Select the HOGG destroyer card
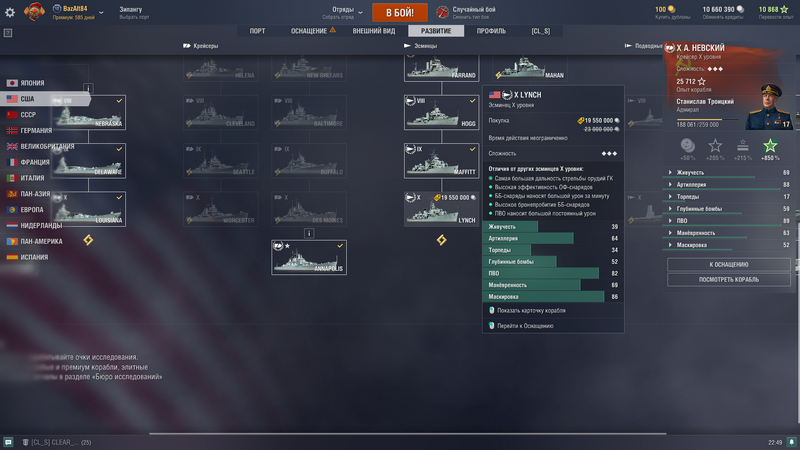800x450 pixels. point(441,112)
